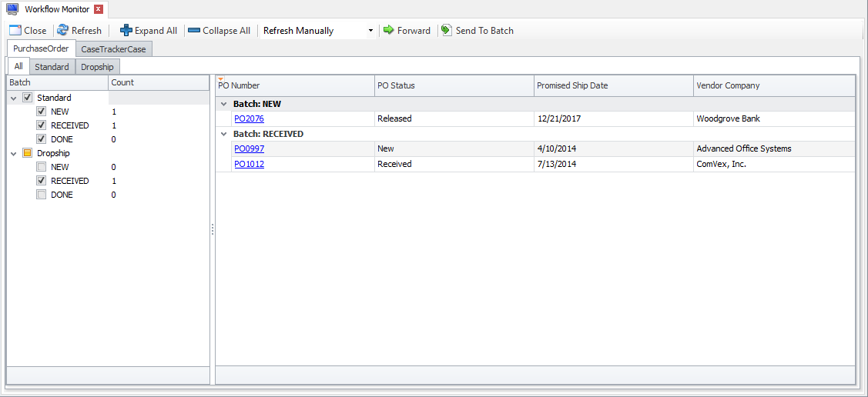Collapse the Dropship tree node
868x397 pixels.
click(14, 153)
